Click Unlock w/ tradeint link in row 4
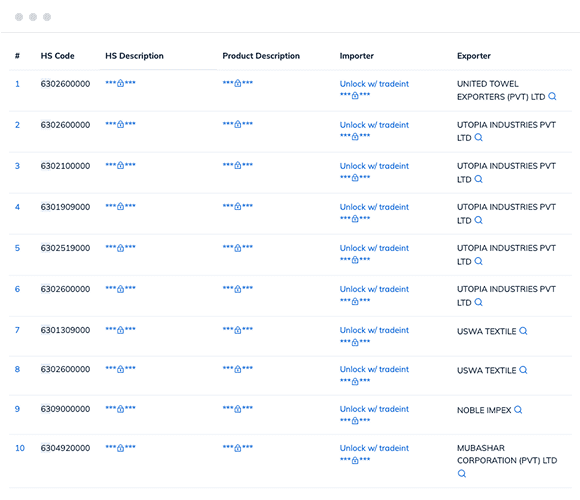This screenshot has height=500, width=580. [374, 207]
